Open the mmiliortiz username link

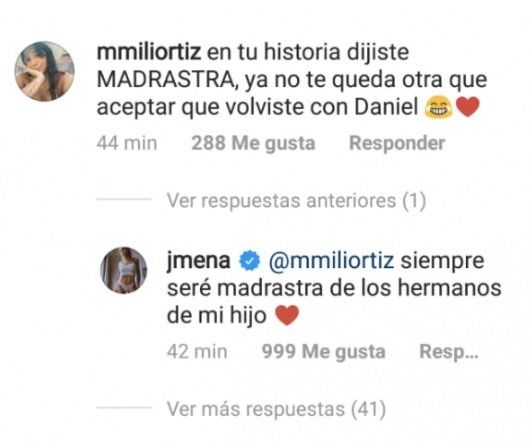[x=149, y=52]
